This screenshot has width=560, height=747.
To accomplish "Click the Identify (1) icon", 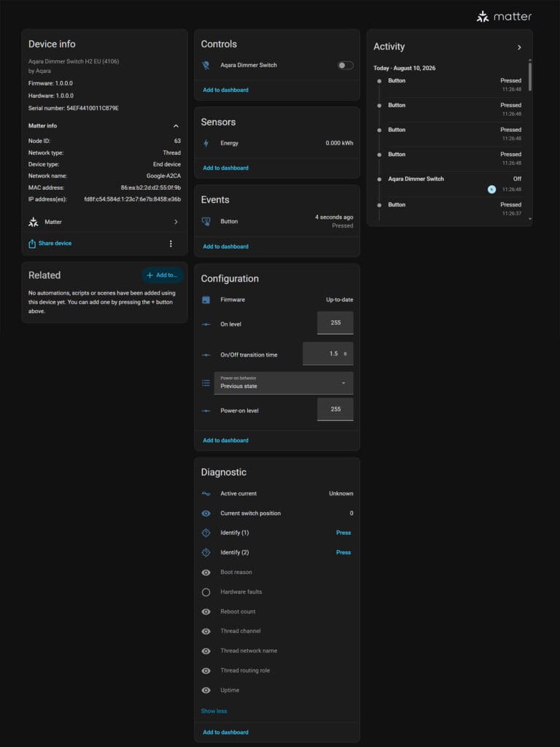I will [206, 533].
